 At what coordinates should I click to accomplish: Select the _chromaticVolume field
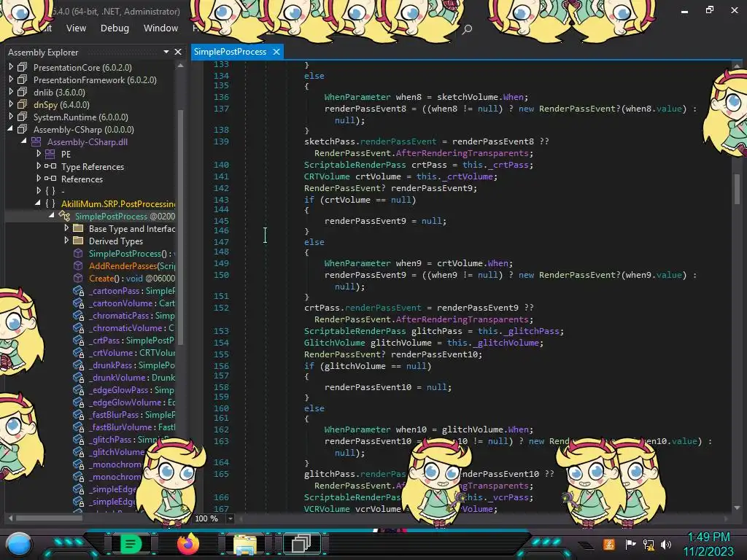click(x=131, y=327)
